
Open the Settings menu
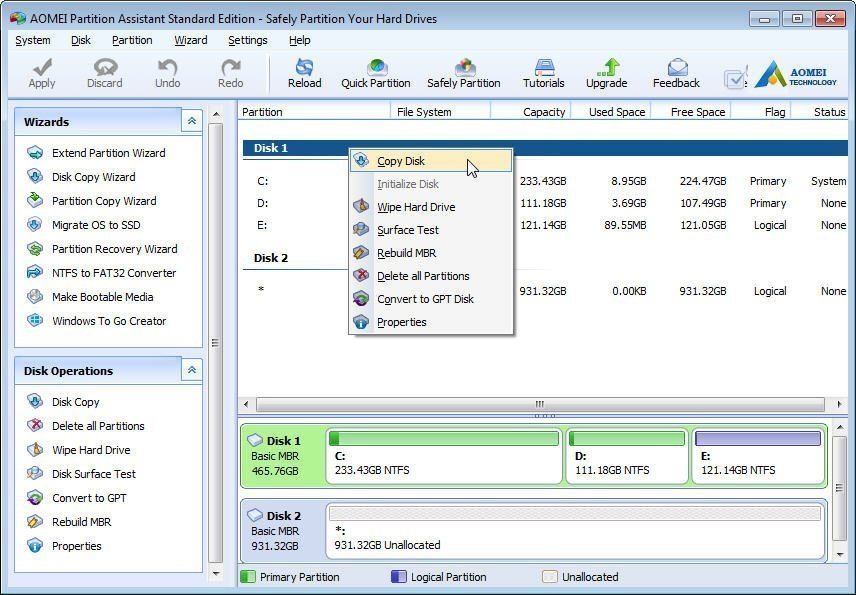coord(248,40)
